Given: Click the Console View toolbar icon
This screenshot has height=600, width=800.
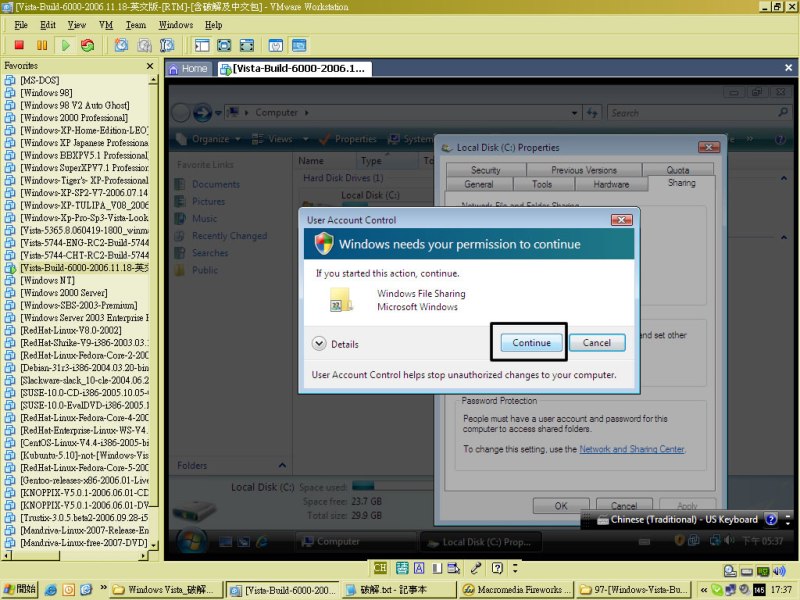Looking at the screenshot, I should [x=299, y=45].
